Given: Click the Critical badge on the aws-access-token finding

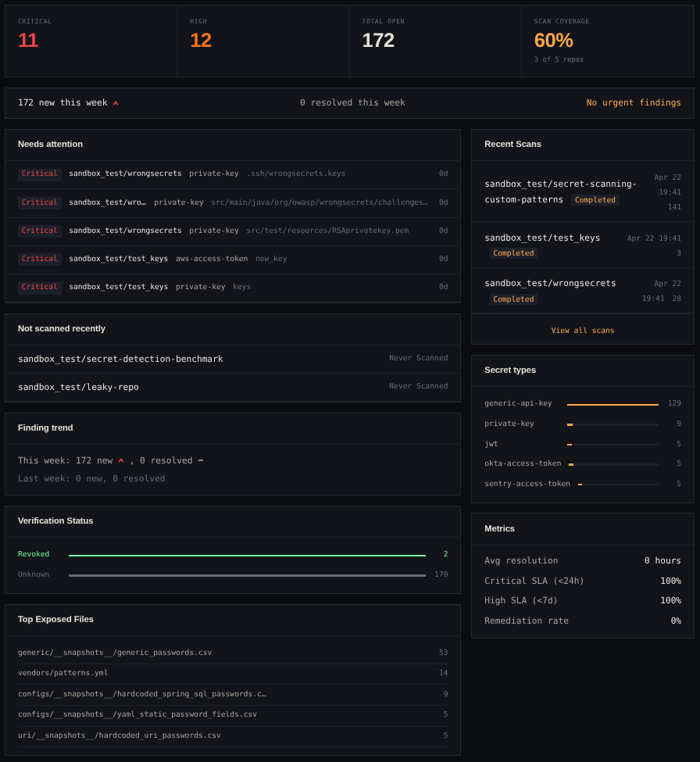Looking at the screenshot, I should tap(40, 258).
